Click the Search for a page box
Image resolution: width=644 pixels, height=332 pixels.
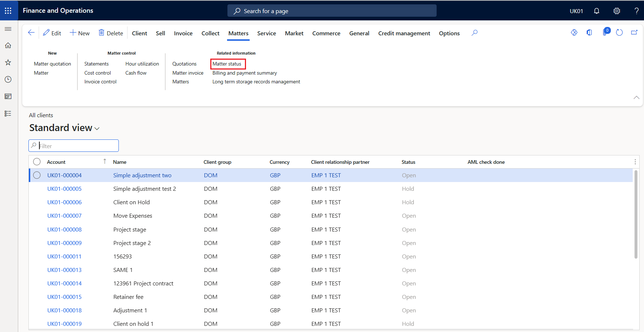[332, 11]
